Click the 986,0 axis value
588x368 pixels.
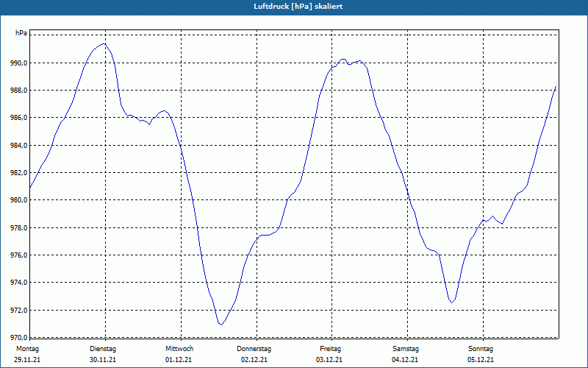tap(19, 118)
